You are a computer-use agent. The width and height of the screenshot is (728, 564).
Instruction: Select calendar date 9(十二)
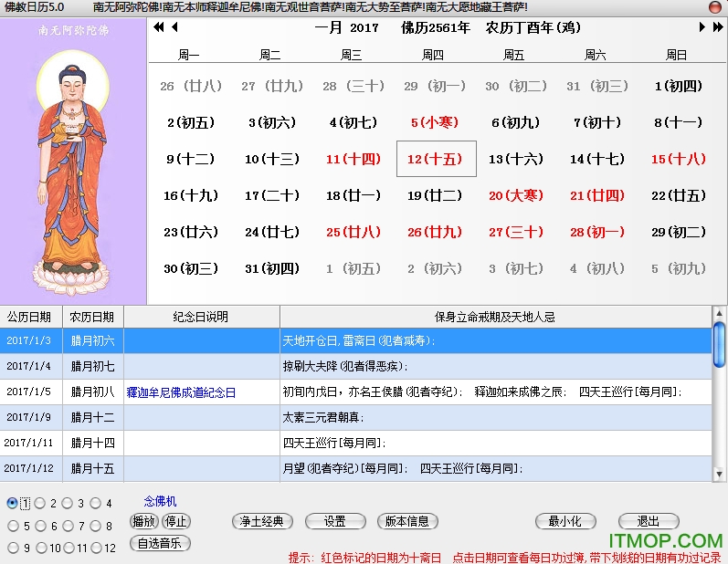tap(190, 159)
